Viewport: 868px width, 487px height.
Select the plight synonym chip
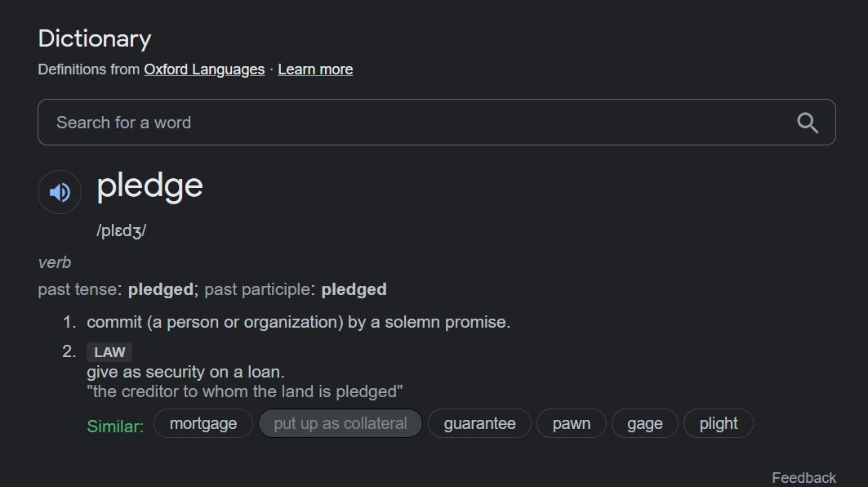[x=718, y=423]
